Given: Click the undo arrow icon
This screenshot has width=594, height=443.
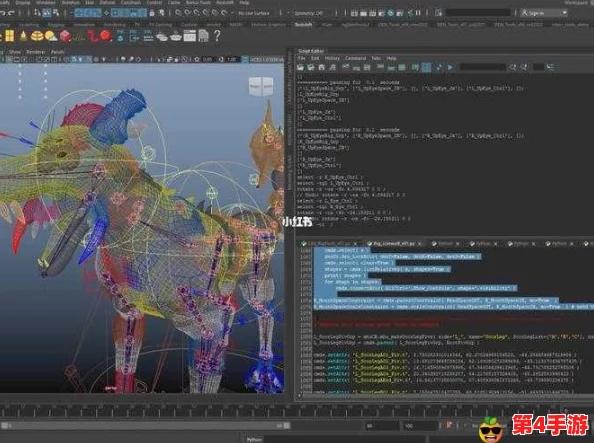Looking at the screenshot, I should coord(2,13).
